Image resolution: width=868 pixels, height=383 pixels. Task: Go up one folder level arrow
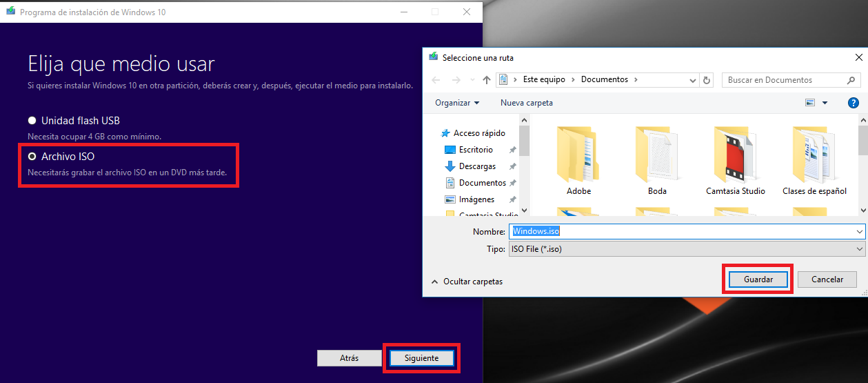coord(487,80)
